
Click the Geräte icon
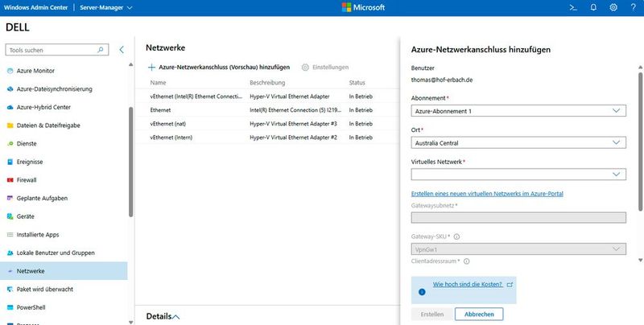(x=10, y=216)
